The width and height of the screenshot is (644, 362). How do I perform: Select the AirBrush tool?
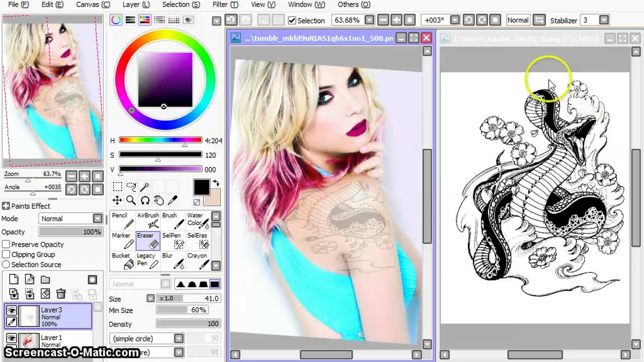click(x=148, y=221)
